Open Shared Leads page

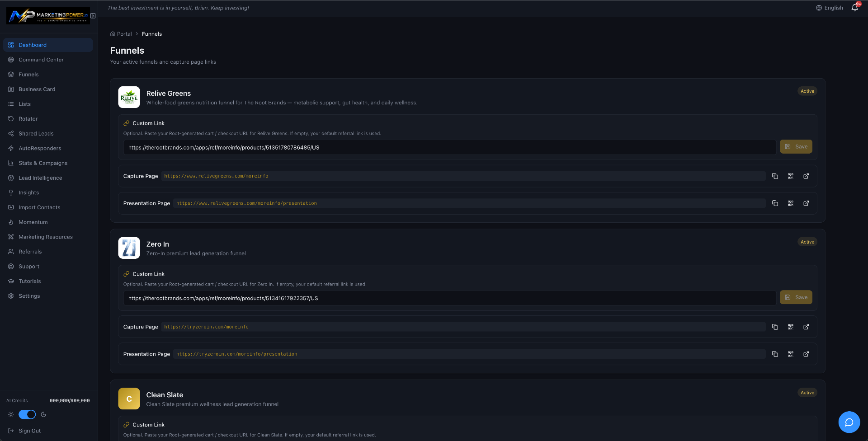tap(48, 133)
